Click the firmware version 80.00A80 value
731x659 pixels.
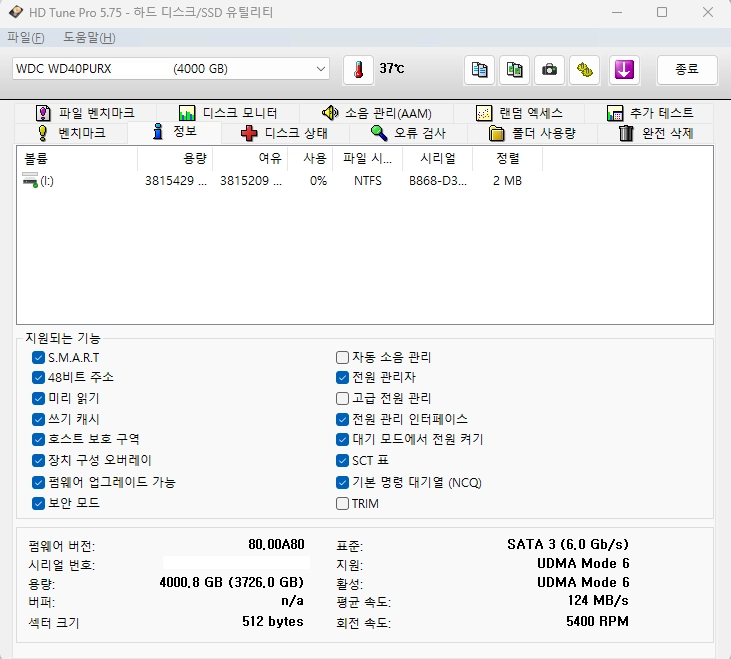point(276,544)
